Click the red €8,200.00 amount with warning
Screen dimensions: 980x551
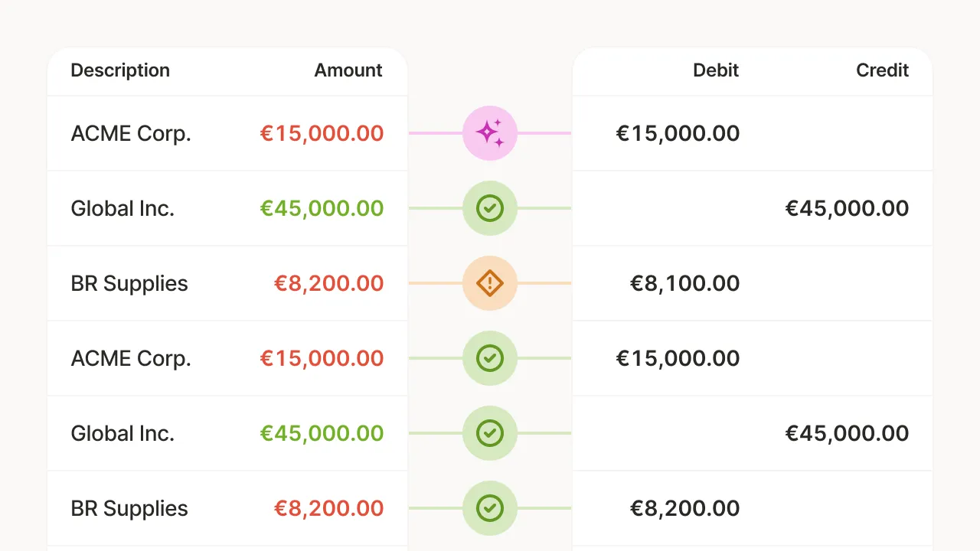click(x=328, y=283)
